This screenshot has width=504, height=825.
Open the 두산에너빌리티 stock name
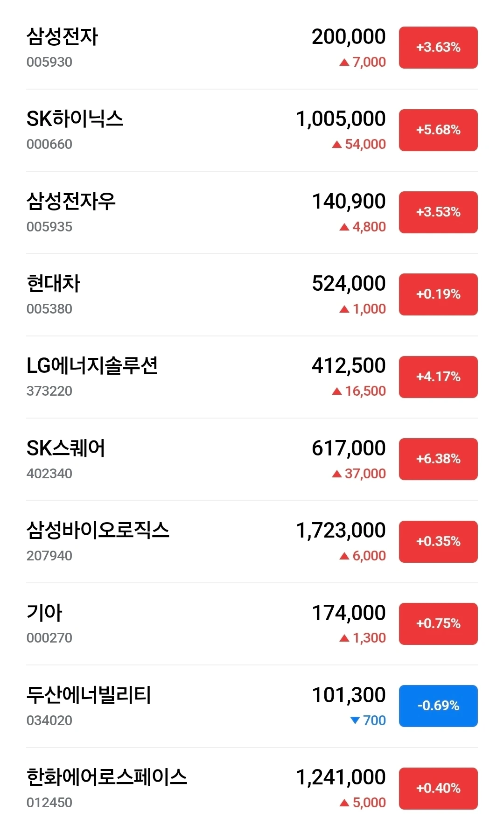tap(89, 695)
